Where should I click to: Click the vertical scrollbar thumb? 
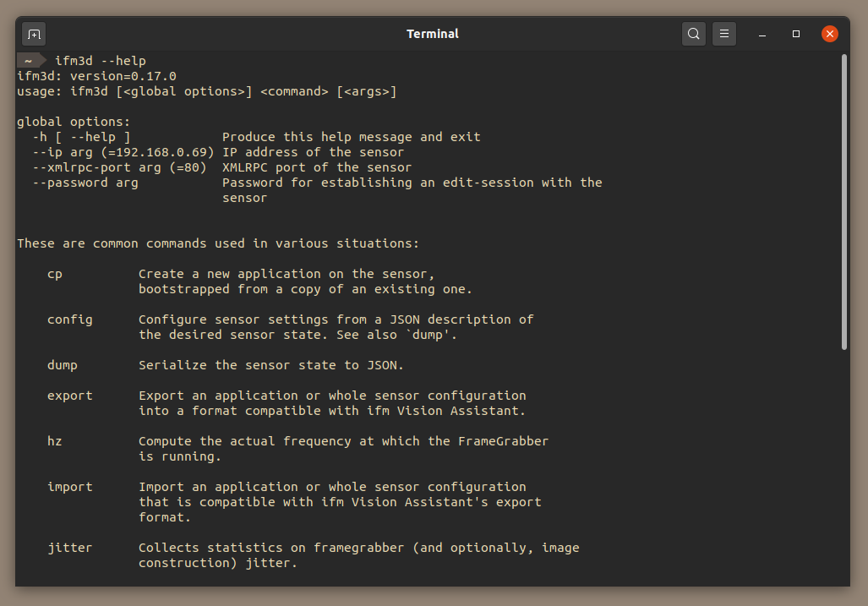point(843,199)
